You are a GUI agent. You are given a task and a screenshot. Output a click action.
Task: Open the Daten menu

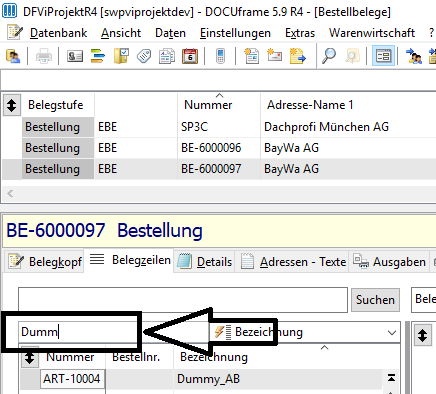coord(170,33)
